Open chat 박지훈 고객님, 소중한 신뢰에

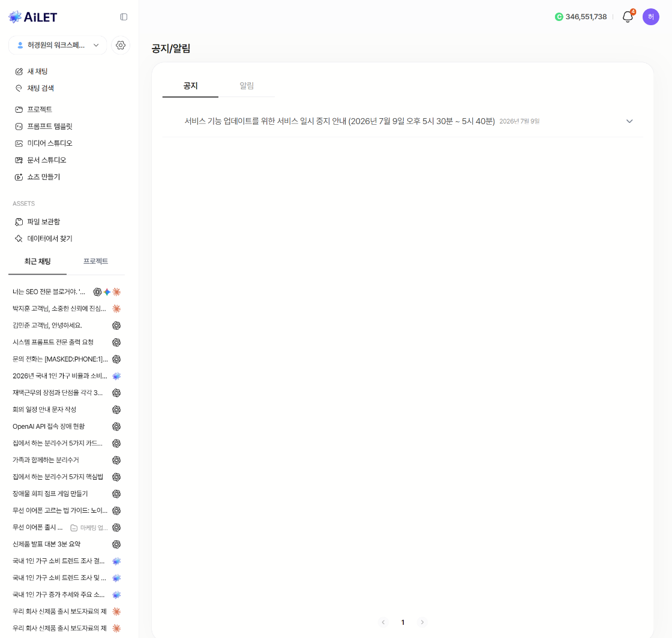tap(59, 309)
